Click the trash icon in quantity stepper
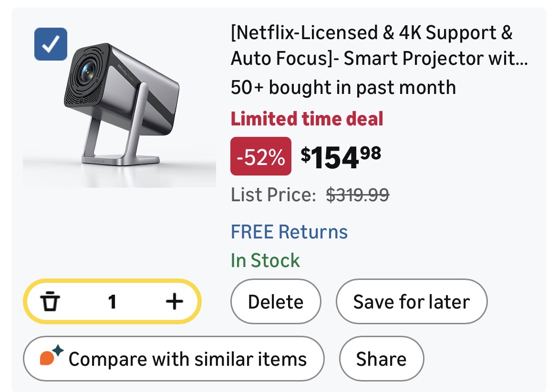This screenshot has height=392, width=558. 50,301
